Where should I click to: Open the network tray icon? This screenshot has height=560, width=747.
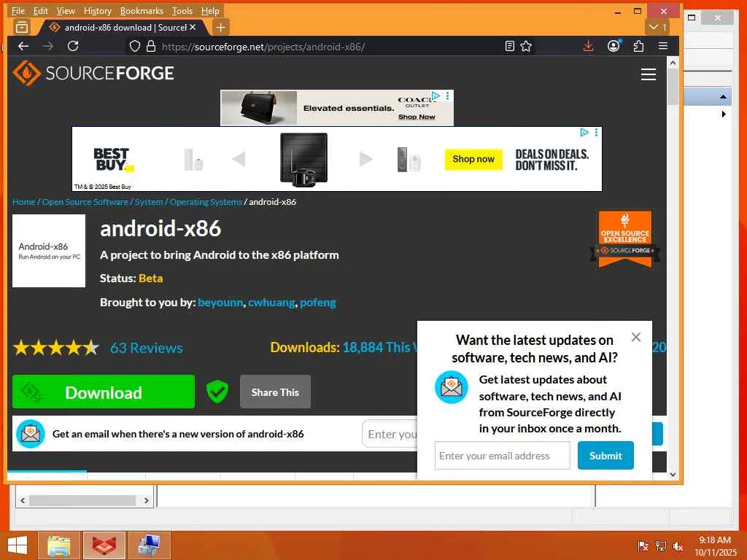(661, 545)
